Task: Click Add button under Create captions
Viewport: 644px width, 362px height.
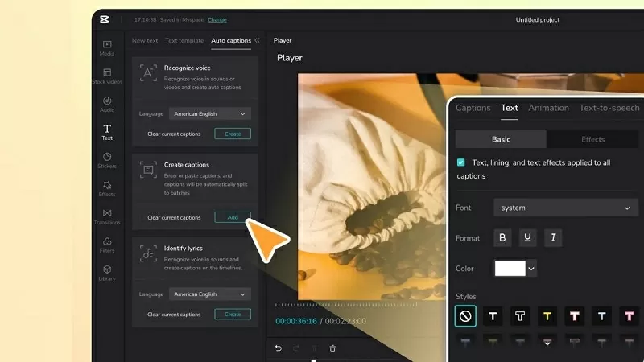Action: [x=233, y=217]
